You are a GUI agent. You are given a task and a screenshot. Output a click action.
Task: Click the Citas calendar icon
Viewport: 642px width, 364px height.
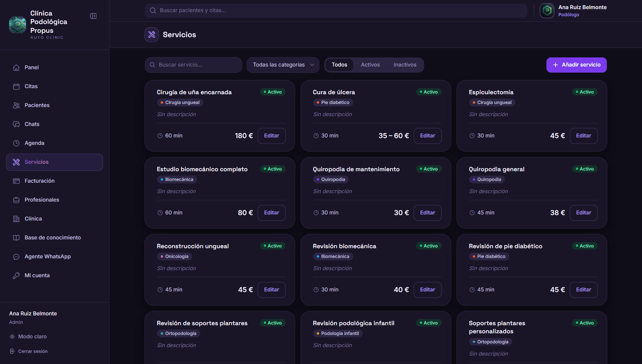tap(16, 86)
